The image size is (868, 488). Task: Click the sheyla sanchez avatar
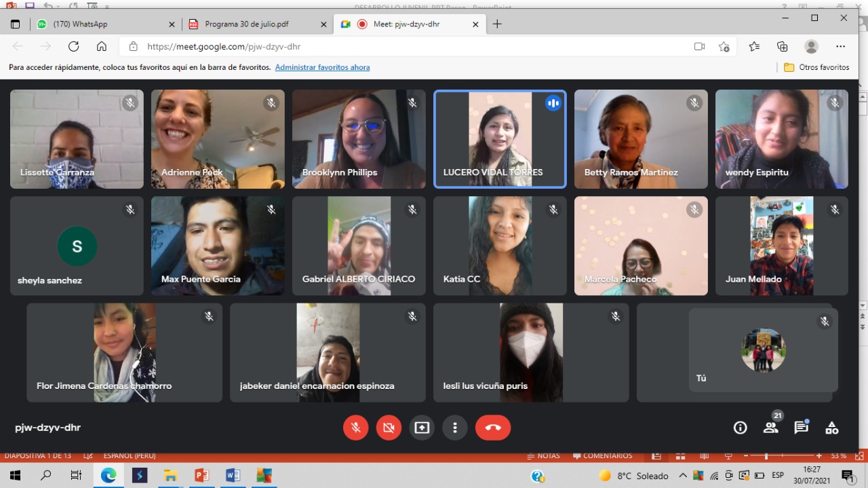click(x=77, y=246)
